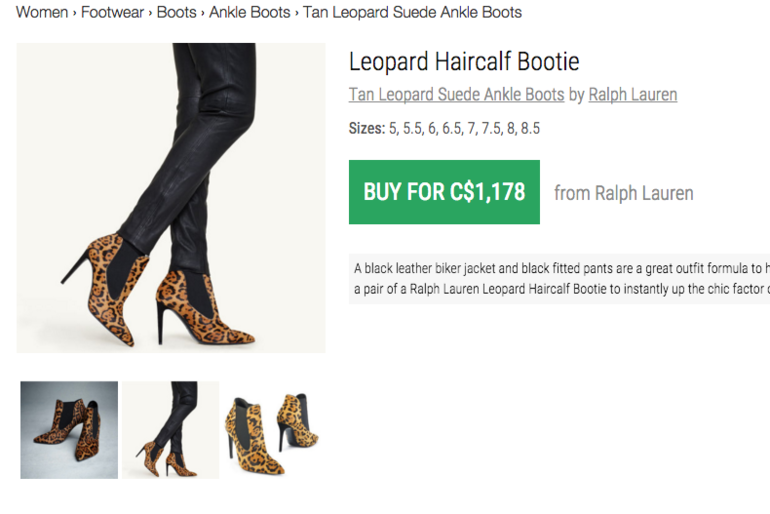This screenshot has width=770, height=514.
Task: Navigate to Ankle Boots breadcrumb
Action: (x=249, y=13)
